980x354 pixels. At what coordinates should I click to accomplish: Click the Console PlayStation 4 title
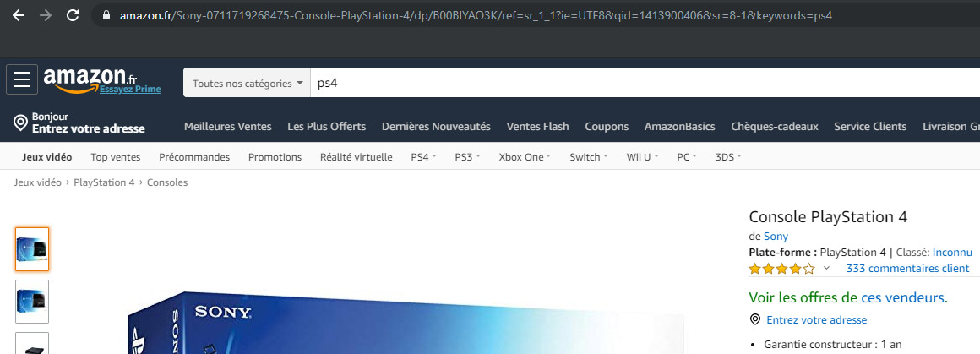coord(827,217)
